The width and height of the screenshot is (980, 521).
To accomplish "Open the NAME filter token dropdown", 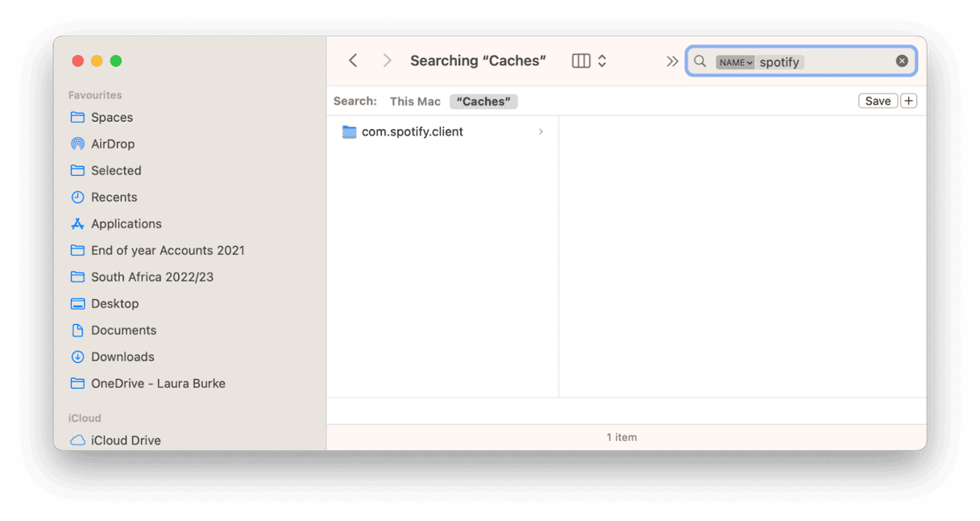I will (735, 61).
